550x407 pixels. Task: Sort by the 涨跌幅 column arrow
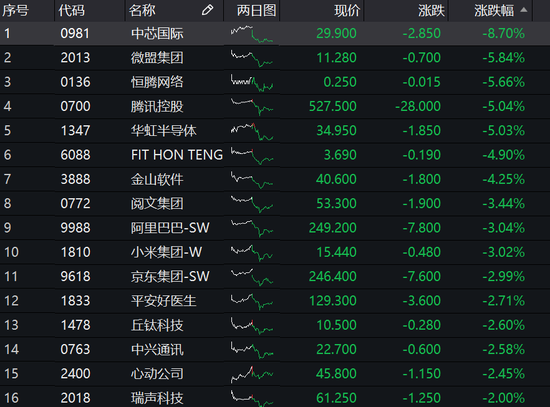pyautogui.click(x=523, y=10)
